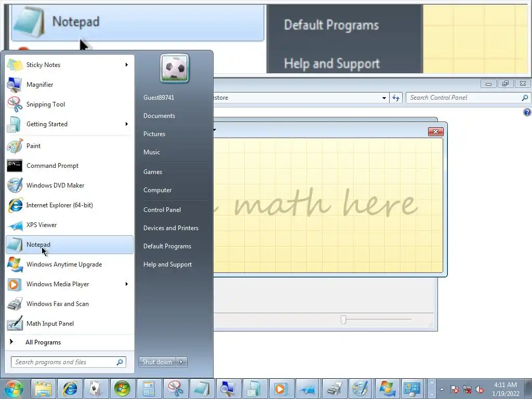Click the Windows Anytime Upgrade taskbar icon
Viewport: 532px width, 399px height.
[387, 389]
